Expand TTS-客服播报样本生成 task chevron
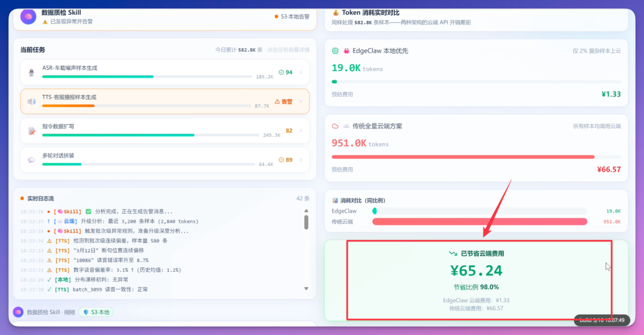Image resolution: width=644 pixels, height=335 pixels. pos(301,102)
